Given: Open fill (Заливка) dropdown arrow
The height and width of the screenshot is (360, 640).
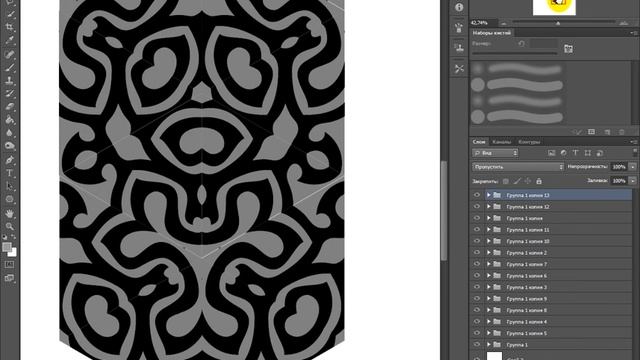Looking at the screenshot, I should tap(633, 181).
